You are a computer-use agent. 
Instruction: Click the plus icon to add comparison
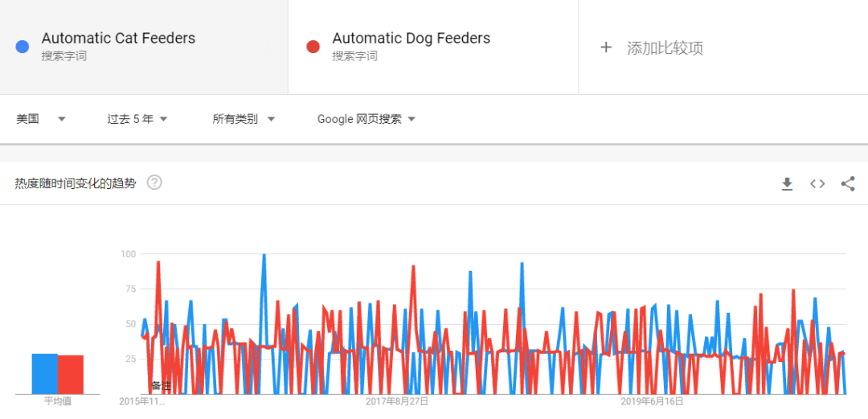[606, 47]
